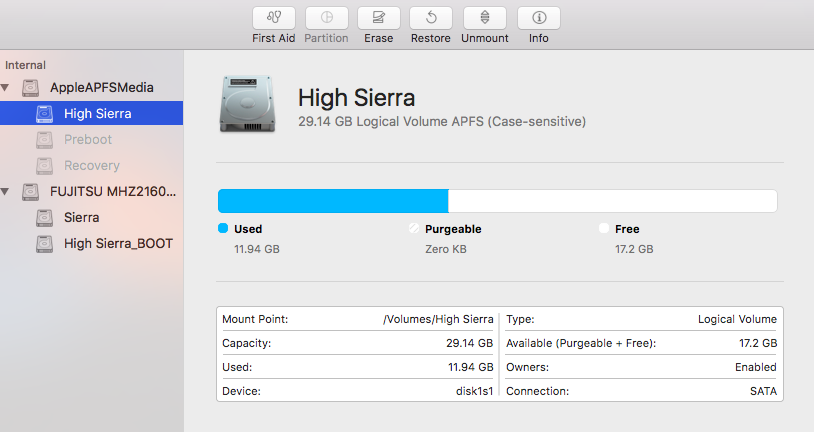Click the Recovery drive icon

44,166
